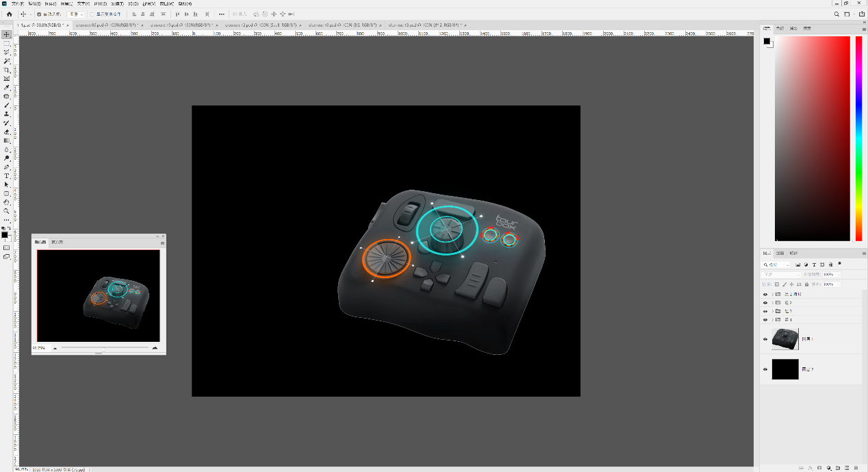Switch to the Channels panel tab
Image resolution: width=868 pixels, height=472 pixels.
780,253
